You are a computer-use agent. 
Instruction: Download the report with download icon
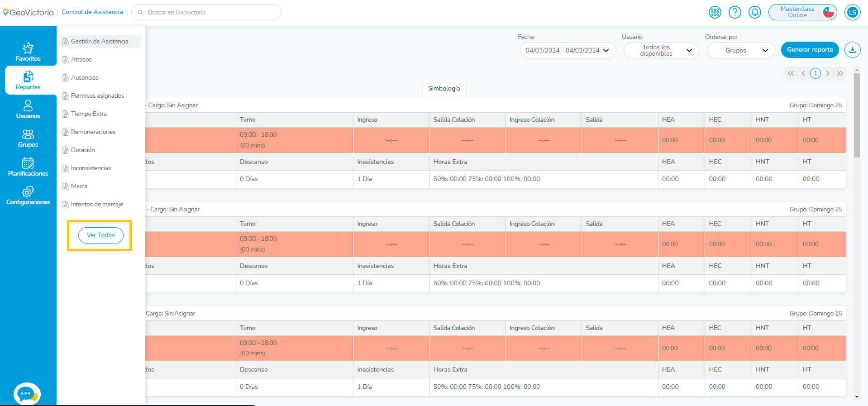tap(852, 50)
